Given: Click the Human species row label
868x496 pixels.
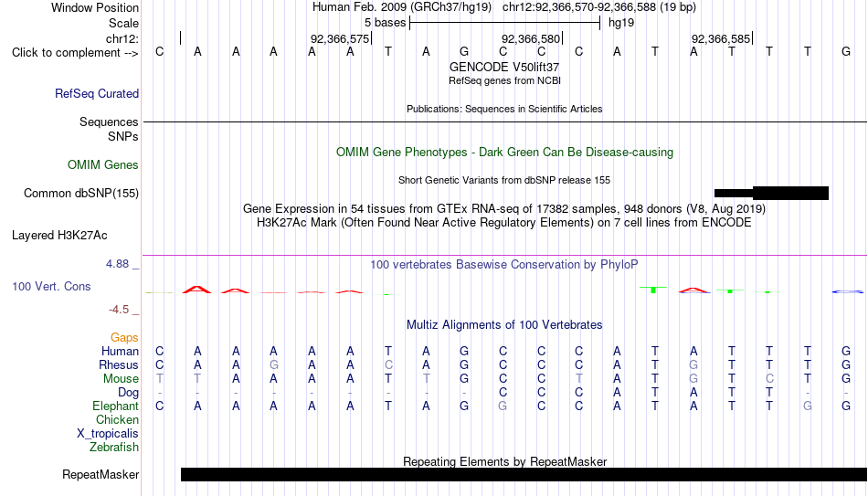Looking at the screenshot, I should click(120, 352).
